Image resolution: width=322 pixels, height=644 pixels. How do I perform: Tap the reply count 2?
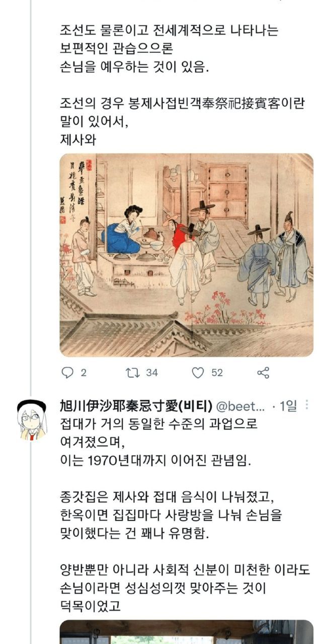83,373
